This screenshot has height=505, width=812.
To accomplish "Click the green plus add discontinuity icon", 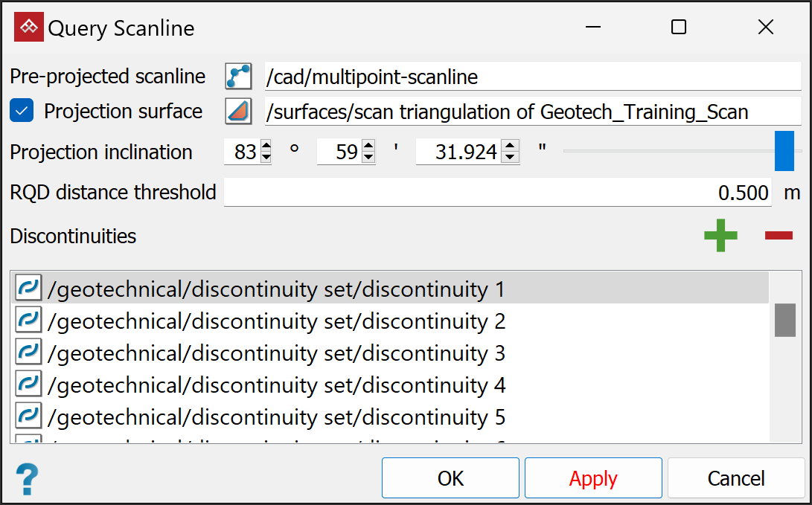I will click(720, 236).
